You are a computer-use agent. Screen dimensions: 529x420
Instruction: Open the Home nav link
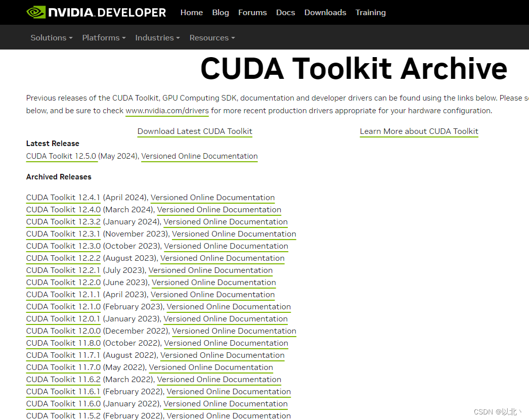[x=192, y=13]
